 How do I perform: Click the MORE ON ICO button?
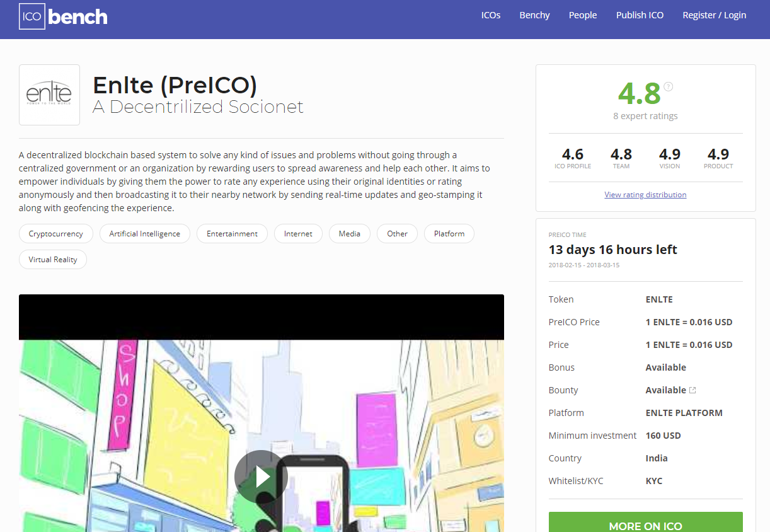point(646,523)
